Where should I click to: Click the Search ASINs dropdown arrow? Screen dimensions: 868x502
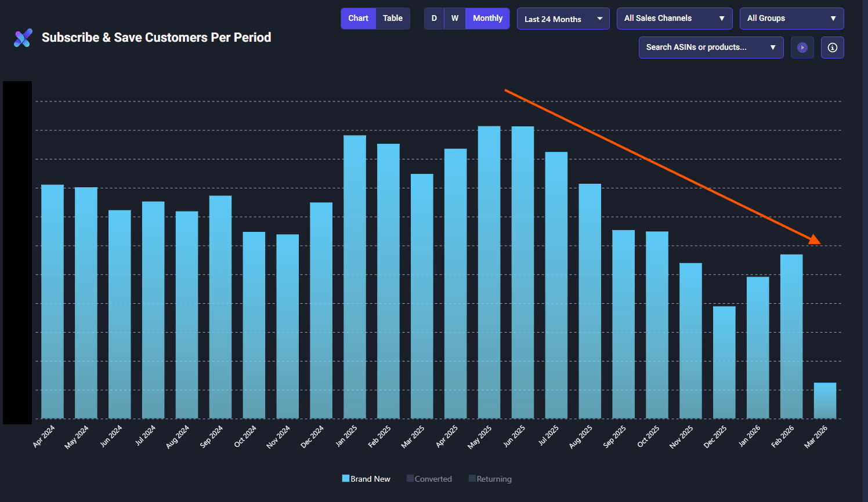772,47
